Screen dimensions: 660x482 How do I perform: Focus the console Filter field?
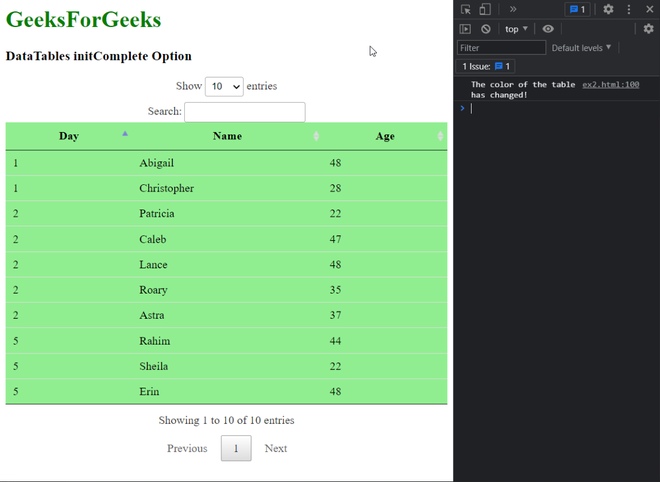tap(501, 48)
